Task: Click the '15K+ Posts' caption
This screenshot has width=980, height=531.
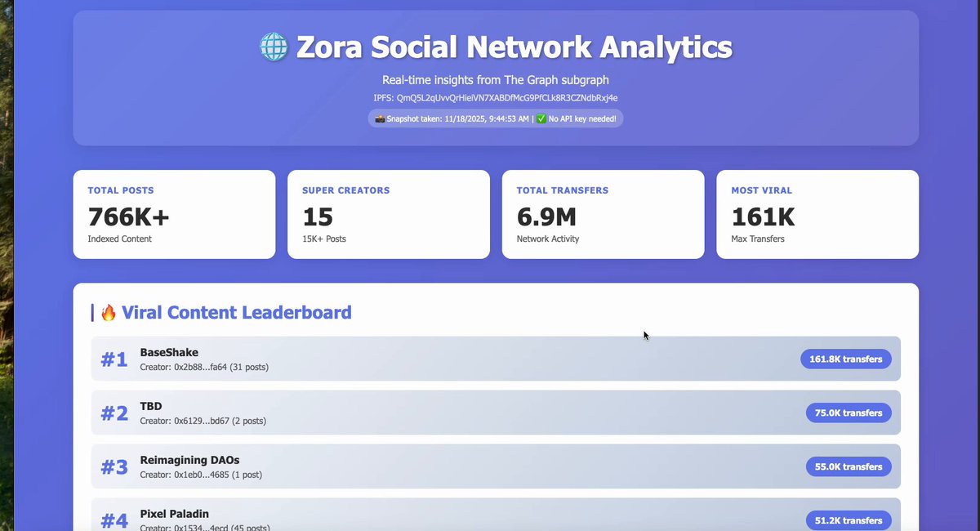Action: coord(323,239)
